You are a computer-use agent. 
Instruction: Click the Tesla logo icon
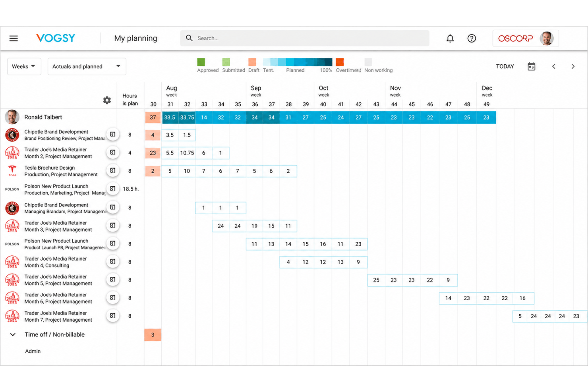(12, 171)
